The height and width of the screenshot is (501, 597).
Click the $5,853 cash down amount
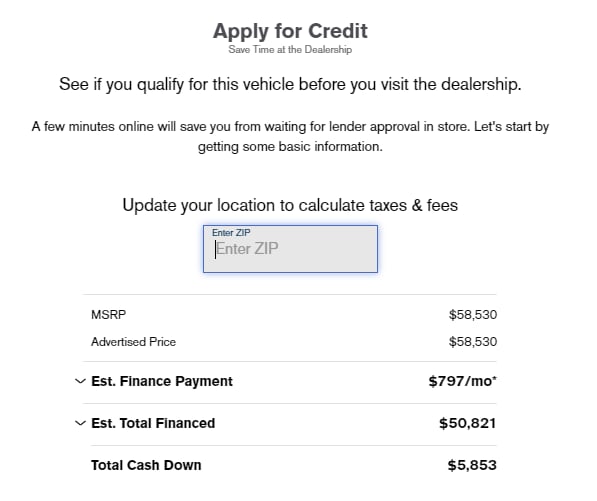tap(472, 465)
